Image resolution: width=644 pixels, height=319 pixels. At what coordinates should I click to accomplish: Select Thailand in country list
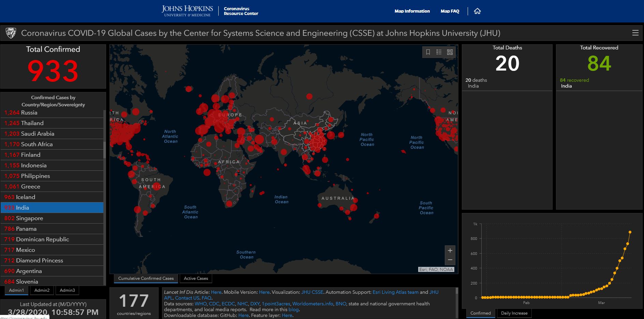pos(52,123)
